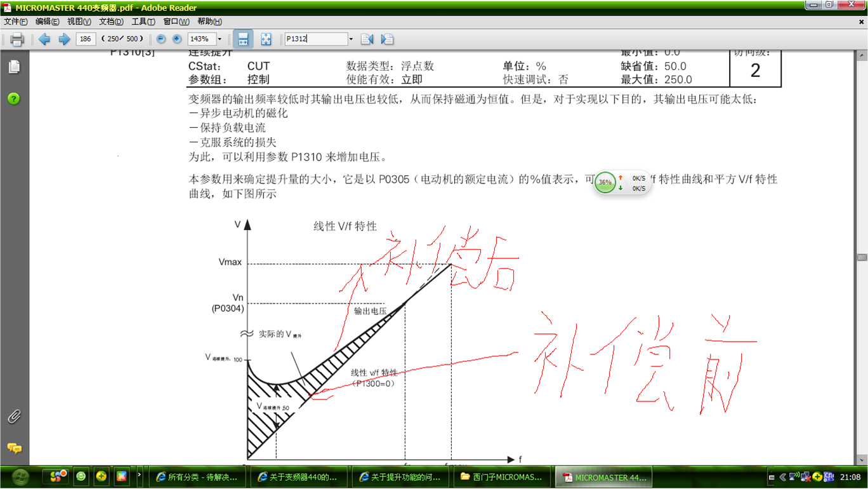Open the Attachments paperclip panel

tap(14, 417)
